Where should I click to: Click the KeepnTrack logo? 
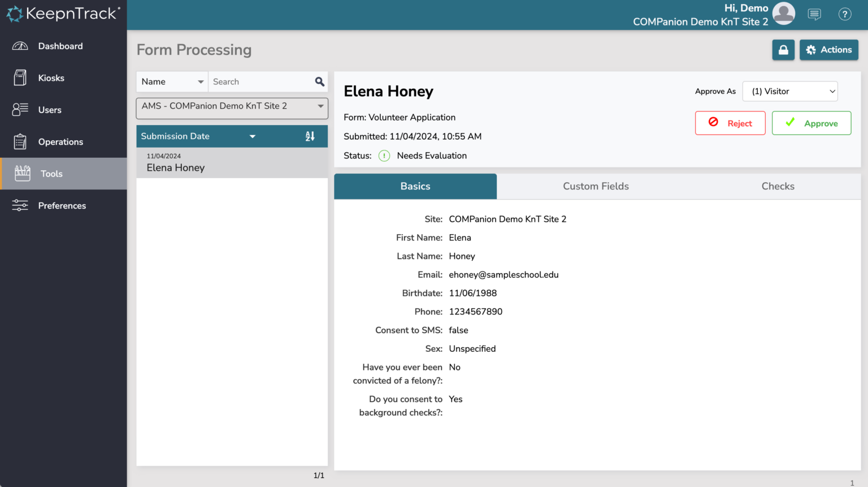click(x=62, y=13)
